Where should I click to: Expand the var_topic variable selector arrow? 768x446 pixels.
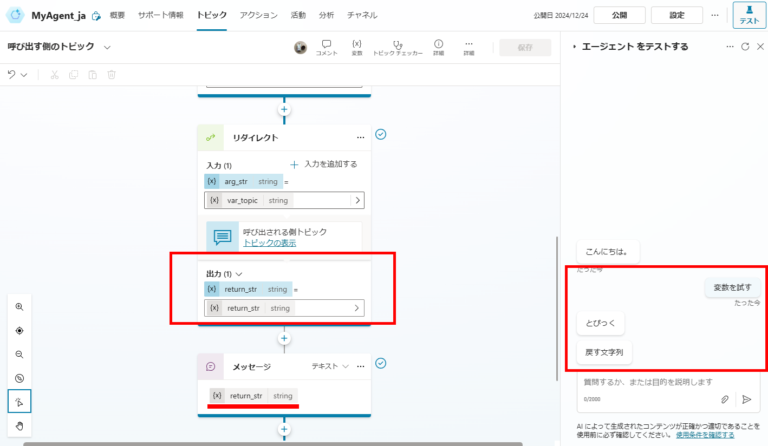pyautogui.click(x=358, y=200)
